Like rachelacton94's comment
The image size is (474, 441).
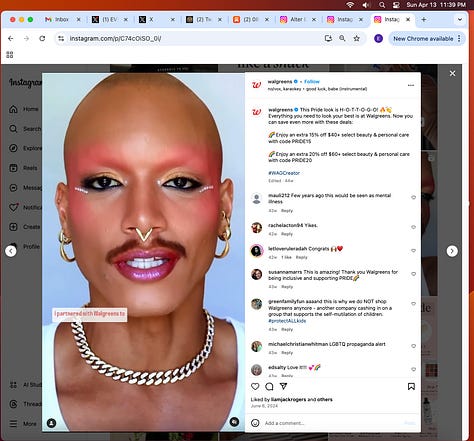tap(413, 227)
